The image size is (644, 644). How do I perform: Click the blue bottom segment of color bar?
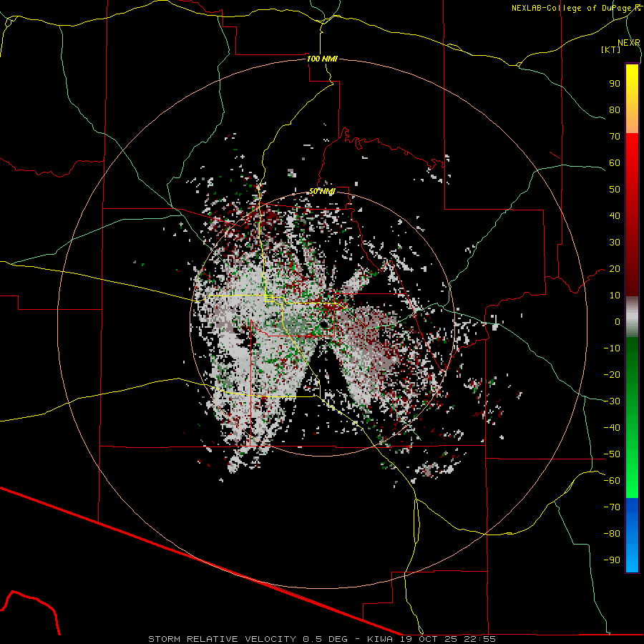click(632, 535)
